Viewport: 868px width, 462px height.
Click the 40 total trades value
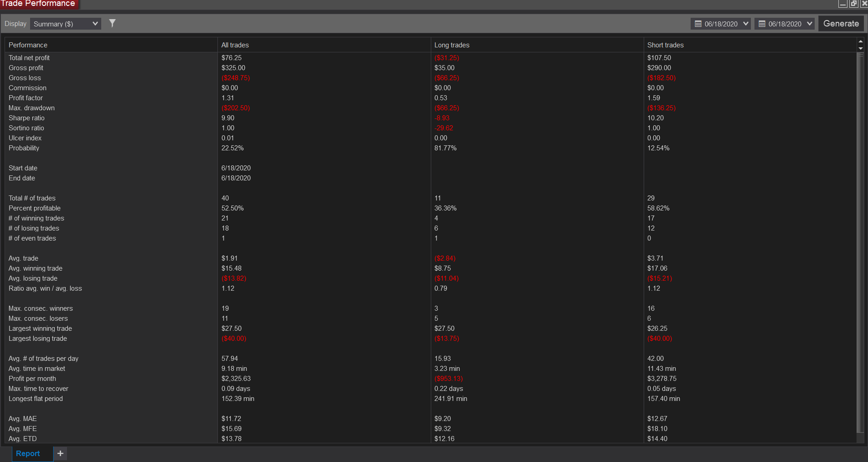tap(225, 198)
